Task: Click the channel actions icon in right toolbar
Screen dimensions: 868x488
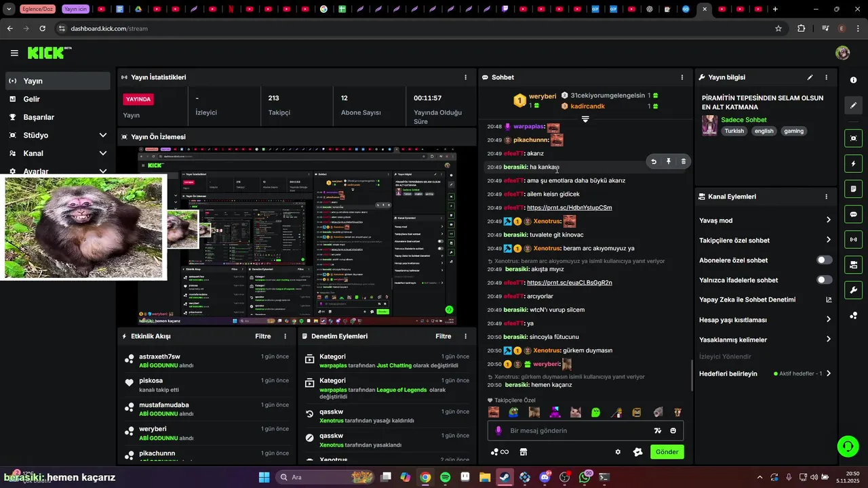Action: point(853,264)
